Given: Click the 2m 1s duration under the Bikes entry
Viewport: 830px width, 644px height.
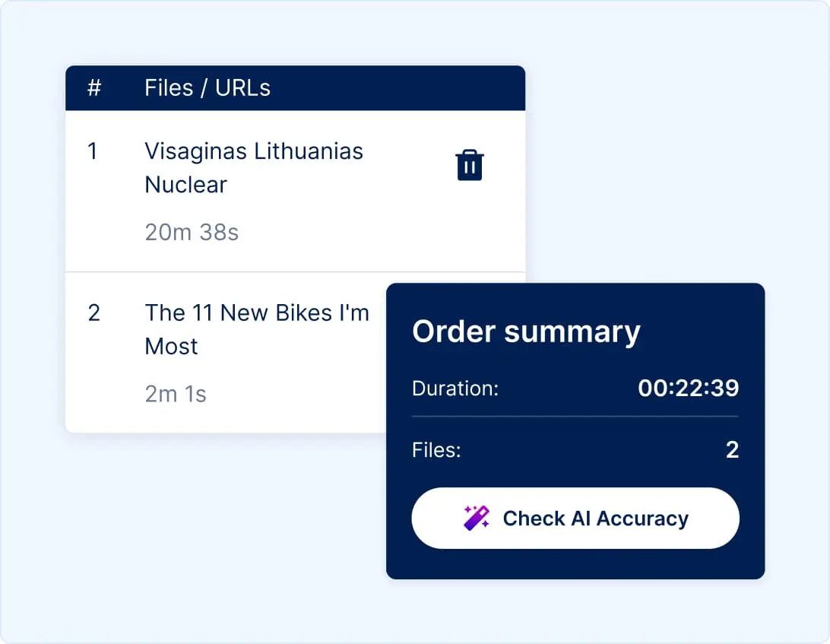Looking at the screenshot, I should point(176,394).
